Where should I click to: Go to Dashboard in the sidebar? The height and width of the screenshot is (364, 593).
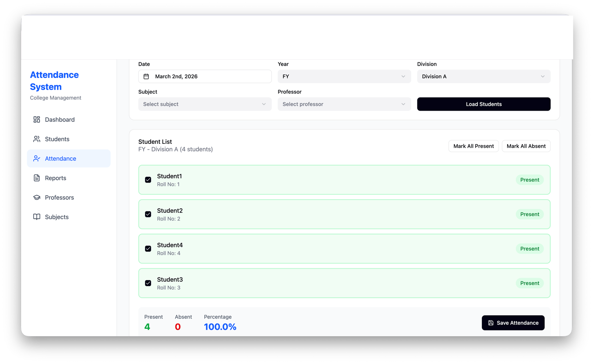69,119
